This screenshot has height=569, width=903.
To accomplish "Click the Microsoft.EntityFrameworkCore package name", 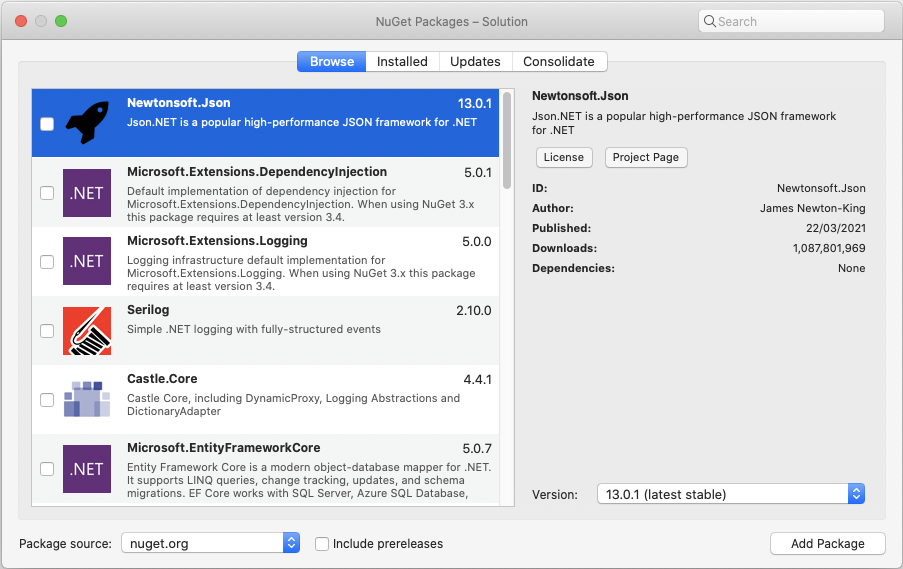I will 223,448.
